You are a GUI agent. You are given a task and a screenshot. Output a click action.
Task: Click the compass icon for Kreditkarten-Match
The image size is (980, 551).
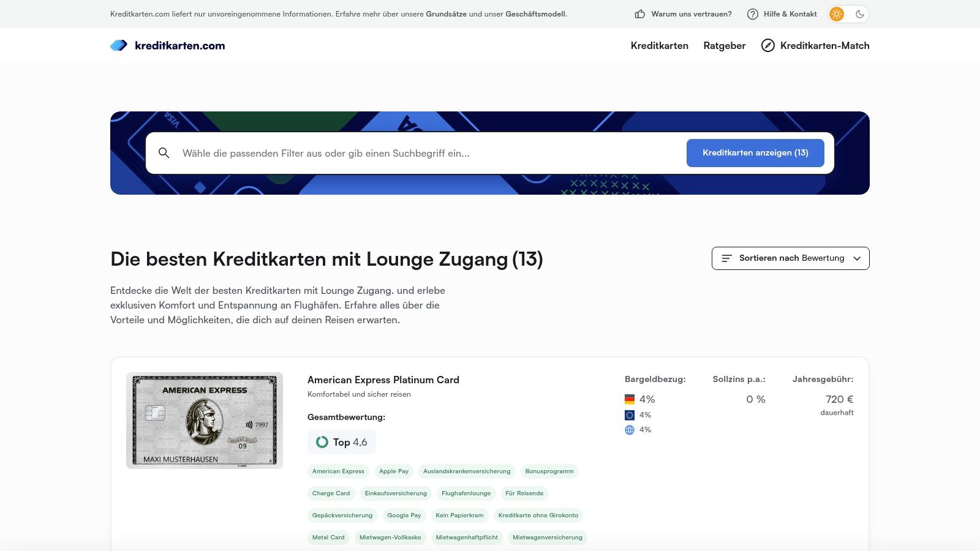point(768,45)
